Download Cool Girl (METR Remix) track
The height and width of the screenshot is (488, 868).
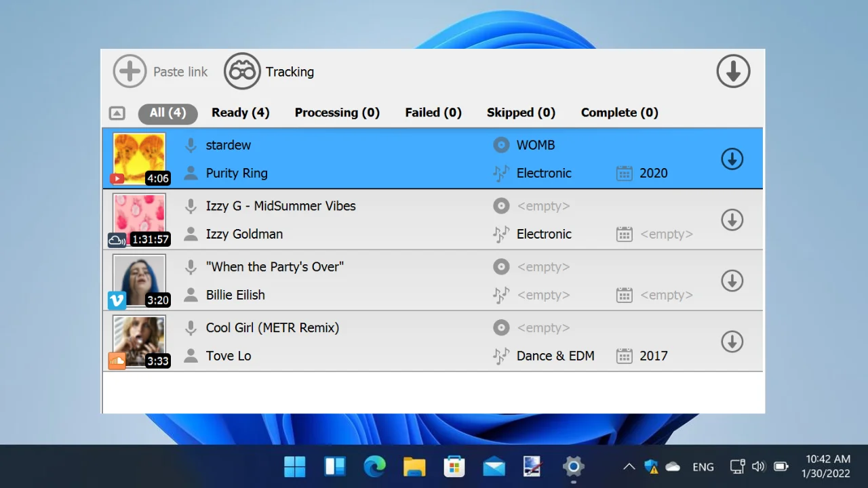(732, 342)
